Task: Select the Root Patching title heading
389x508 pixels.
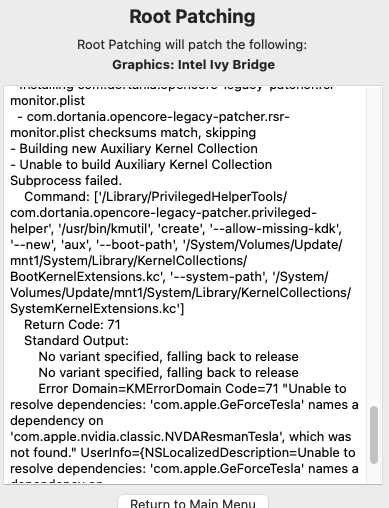Action: (x=192, y=17)
